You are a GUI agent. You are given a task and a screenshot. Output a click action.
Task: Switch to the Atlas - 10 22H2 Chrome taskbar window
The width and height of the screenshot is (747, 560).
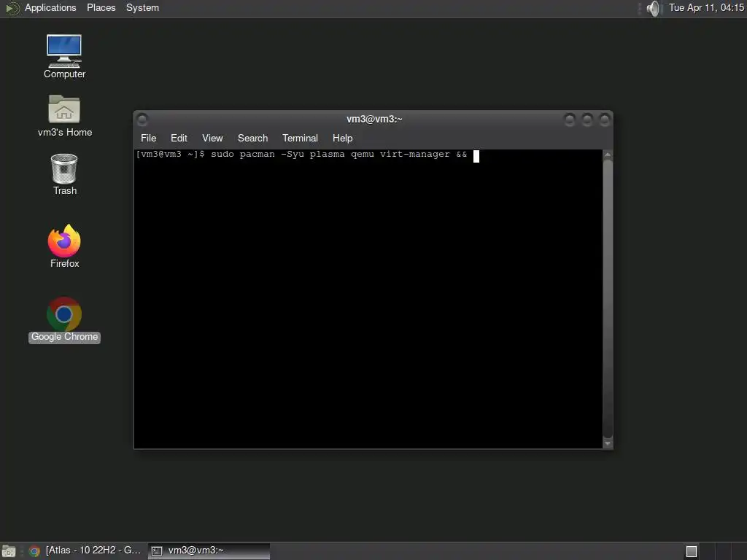86,551
